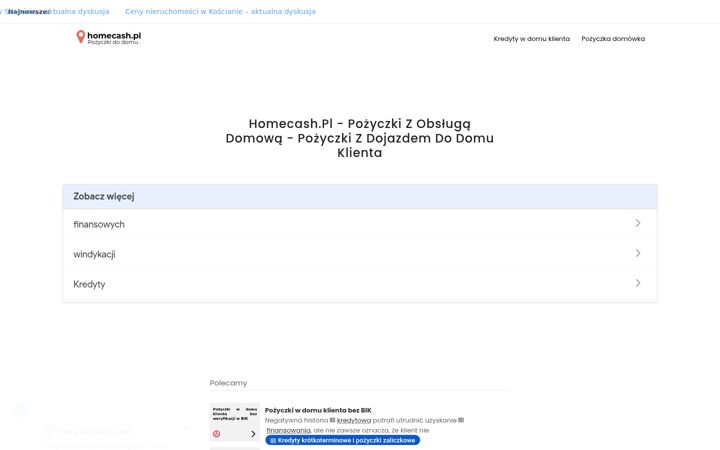
Task: Follow the kredytowa inline link
Action: pos(354,420)
